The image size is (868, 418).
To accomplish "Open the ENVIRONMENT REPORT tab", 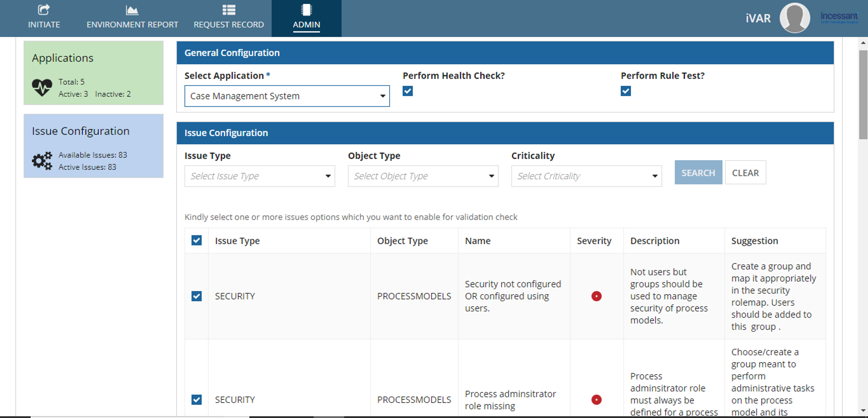I will pos(132,18).
